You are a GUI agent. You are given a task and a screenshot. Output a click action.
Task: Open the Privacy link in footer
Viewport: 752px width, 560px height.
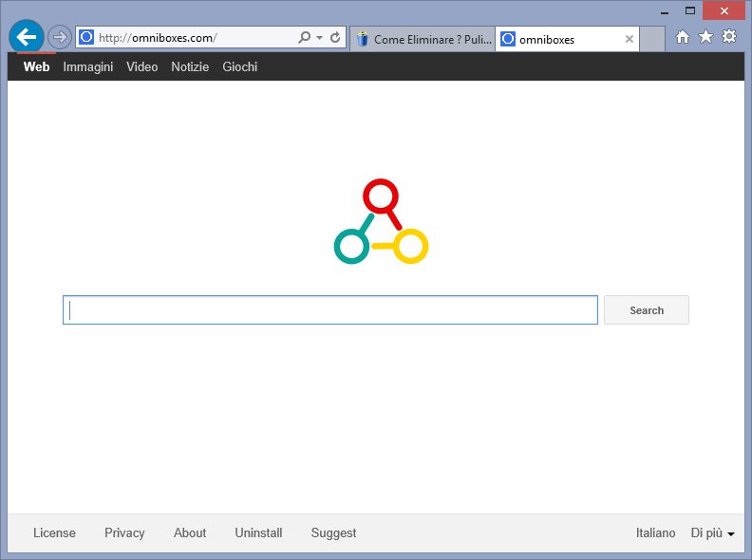(x=124, y=533)
